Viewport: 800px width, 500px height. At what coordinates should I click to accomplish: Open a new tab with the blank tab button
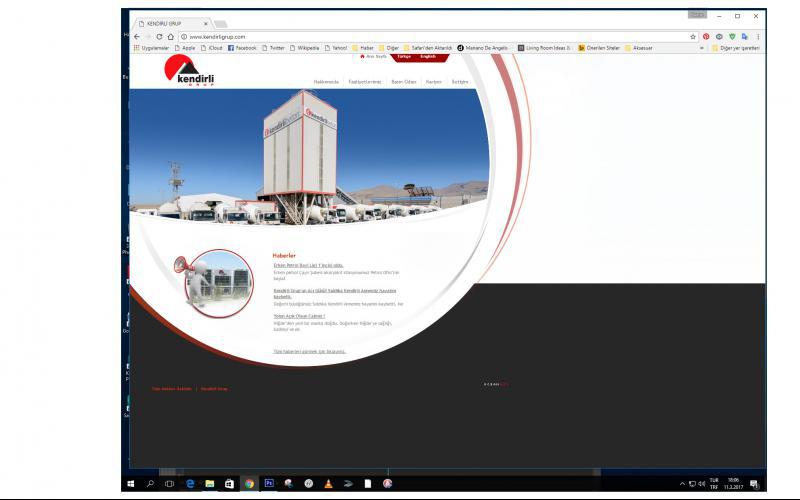220,24
